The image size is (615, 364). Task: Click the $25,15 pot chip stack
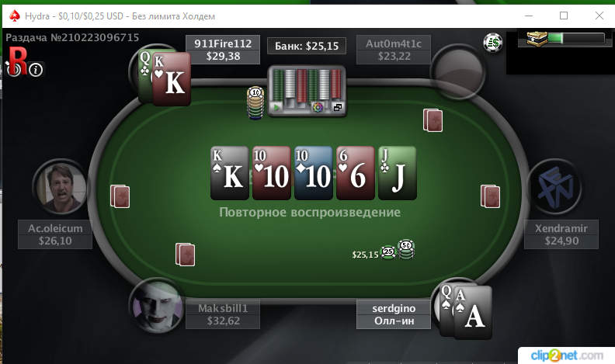[398, 250]
